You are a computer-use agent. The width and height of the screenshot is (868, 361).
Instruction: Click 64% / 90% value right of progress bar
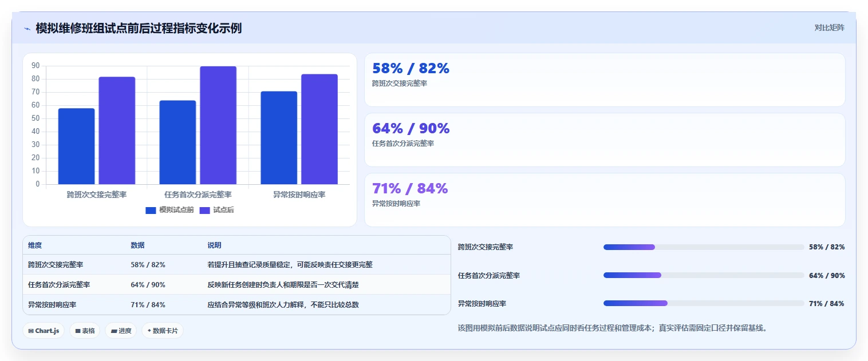click(x=827, y=275)
